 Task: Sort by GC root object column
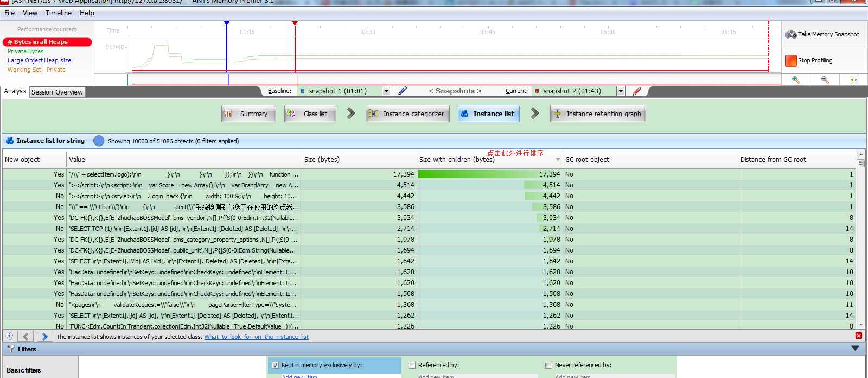coord(650,159)
